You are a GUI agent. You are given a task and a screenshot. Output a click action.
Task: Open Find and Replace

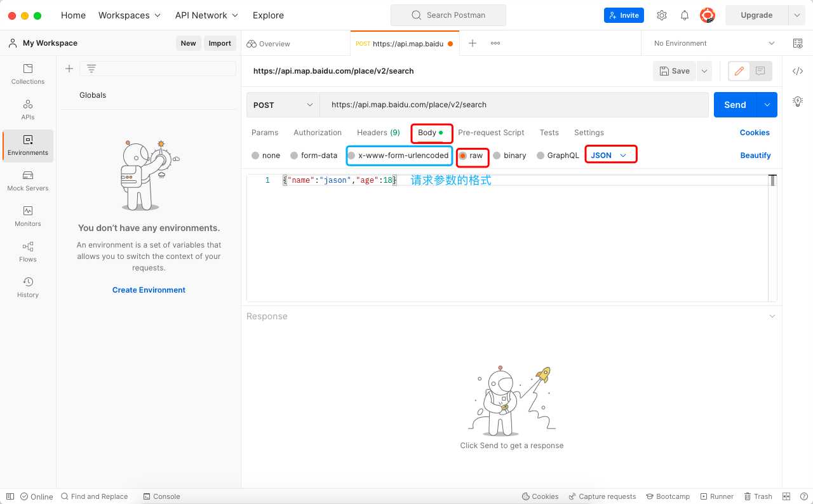coord(94,496)
